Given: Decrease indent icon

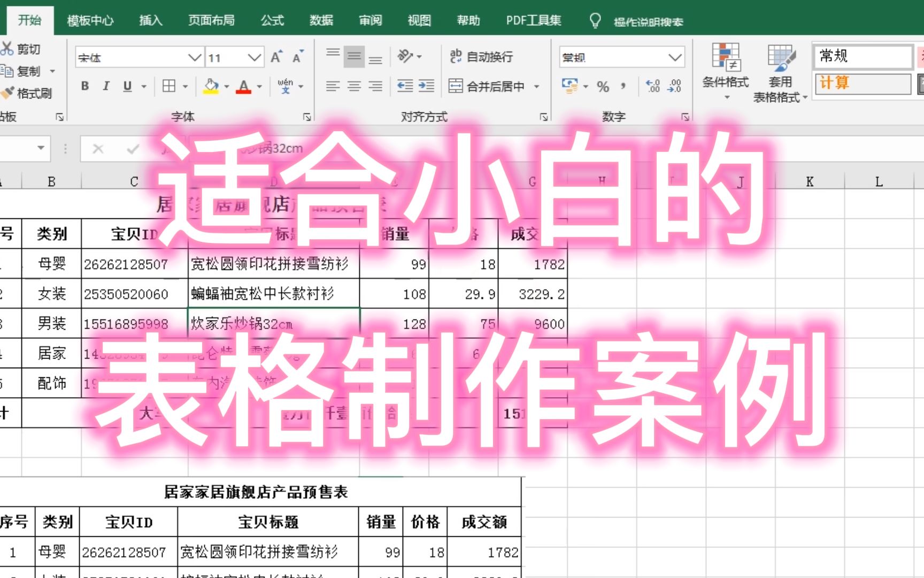Looking at the screenshot, I should click(405, 86).
